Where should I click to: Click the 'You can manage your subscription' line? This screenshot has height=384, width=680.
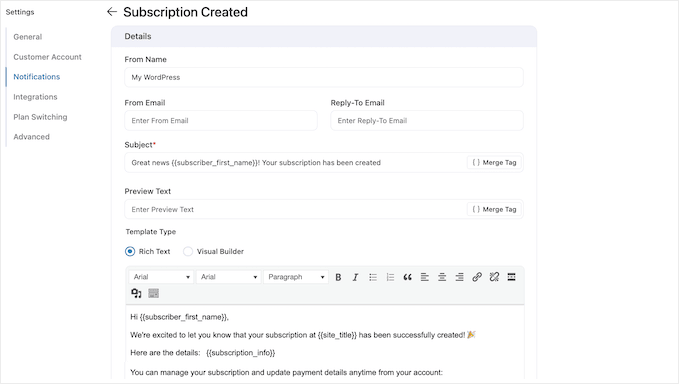point(286,372)
